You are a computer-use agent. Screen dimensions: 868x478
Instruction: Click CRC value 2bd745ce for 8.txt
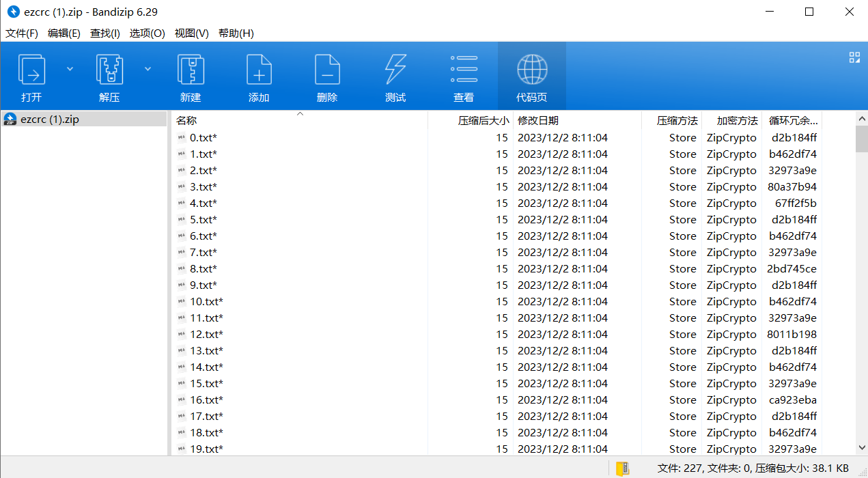[792, 268]
